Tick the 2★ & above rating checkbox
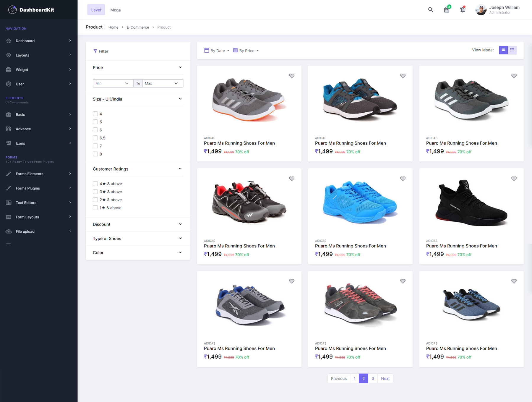 click(95, 200)
